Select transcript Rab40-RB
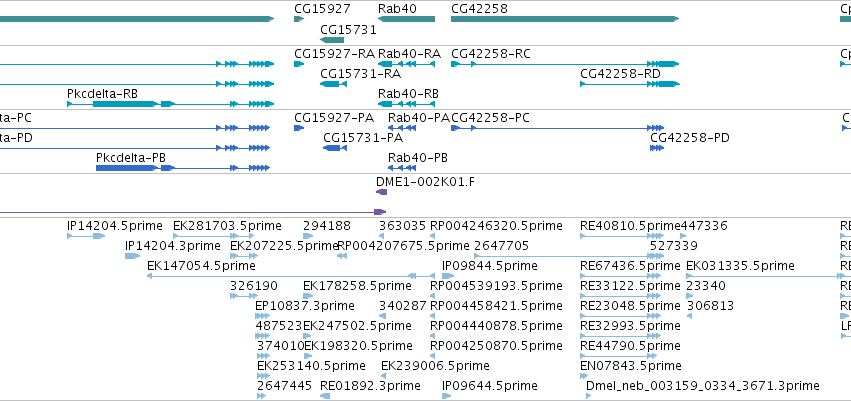This screenshot has width=851, height=401. pyautogui.click(x=408, y=94)
